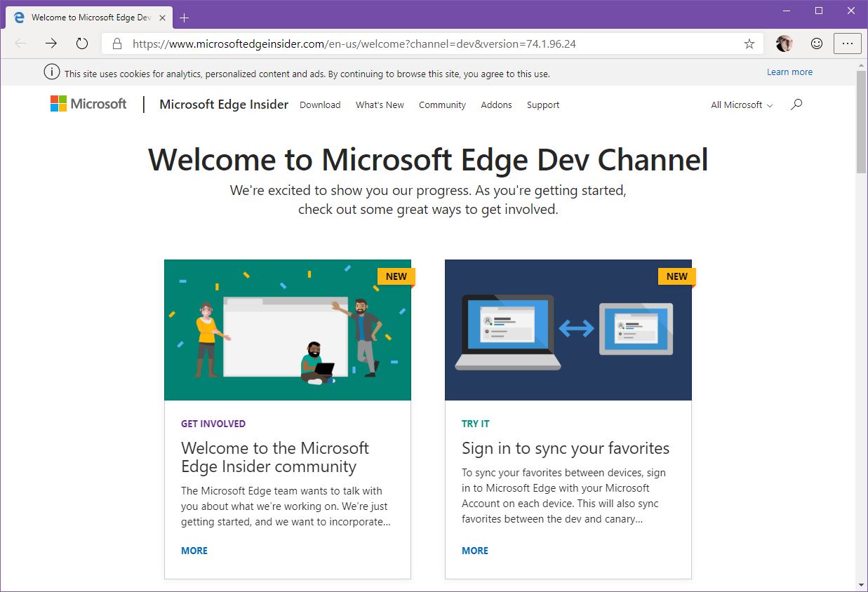
Task: Click the scrollbar up arrow
Action: tap(862, 65)
